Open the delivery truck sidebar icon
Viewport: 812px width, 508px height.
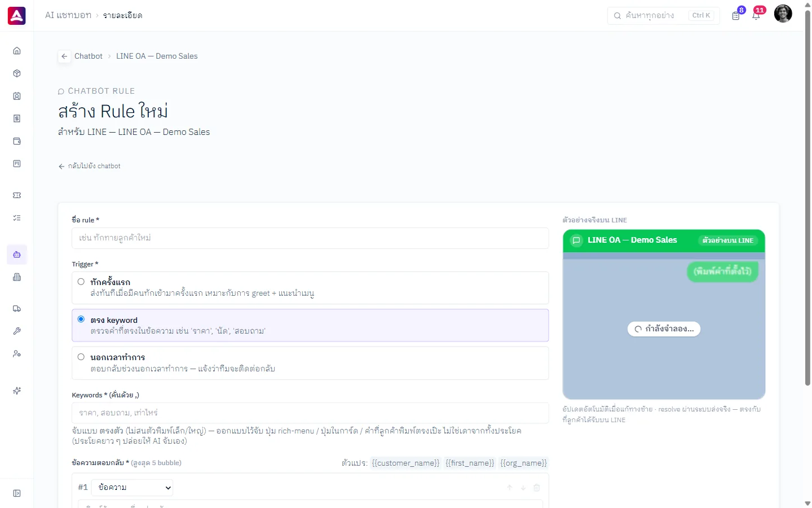click(x=17, y=309)
